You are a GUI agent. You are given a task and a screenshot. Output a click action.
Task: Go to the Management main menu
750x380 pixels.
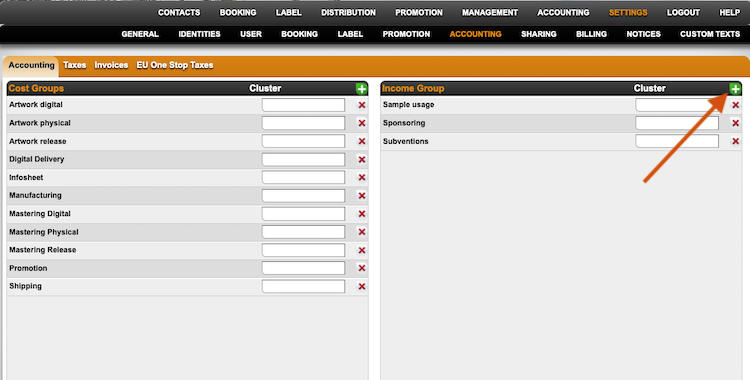pos(490,12)
